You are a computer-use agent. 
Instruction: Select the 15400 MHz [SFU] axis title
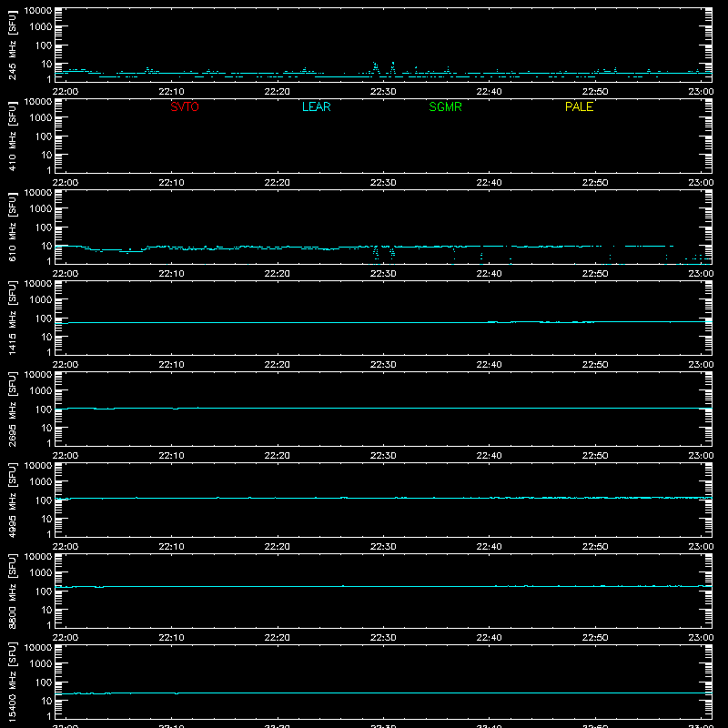click(12, 682)
